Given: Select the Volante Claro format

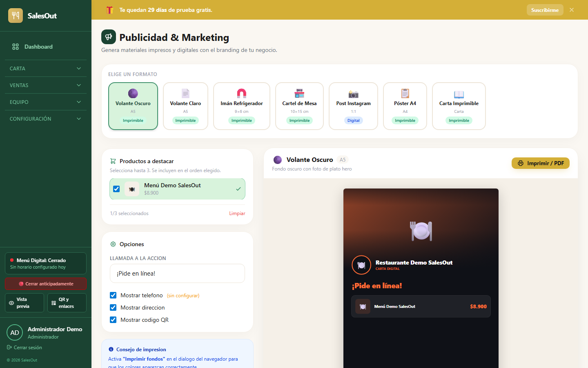Looking at the screenshot, I should tap(185, 106).
